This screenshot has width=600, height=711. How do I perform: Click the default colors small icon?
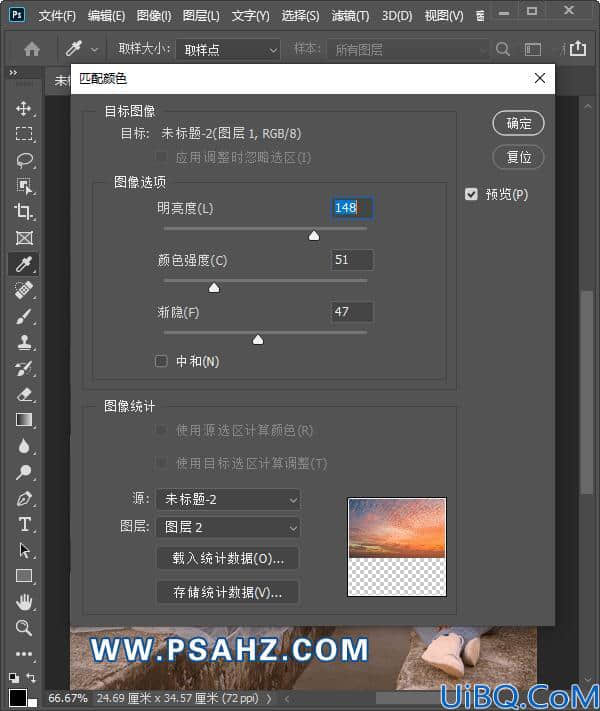14,678
